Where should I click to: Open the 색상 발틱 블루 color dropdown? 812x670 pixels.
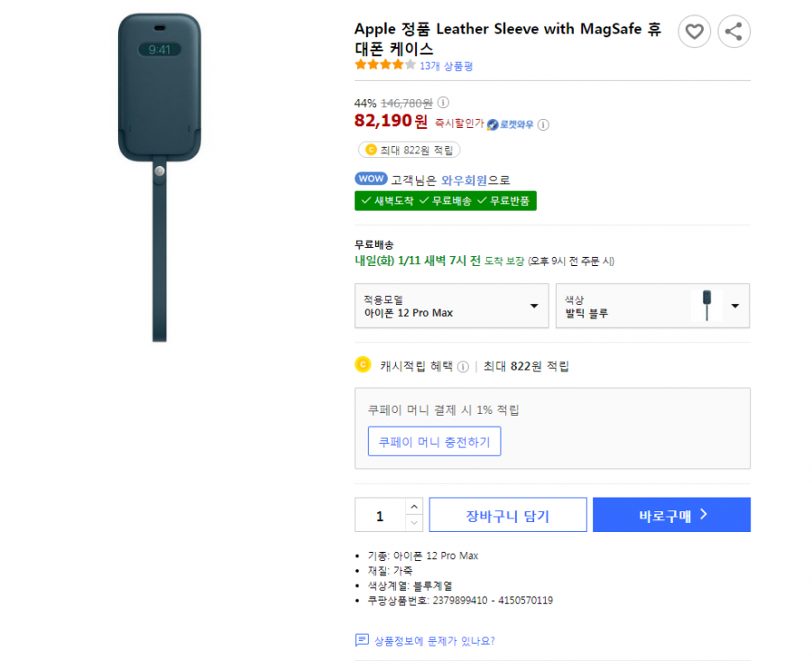point(652,306)
